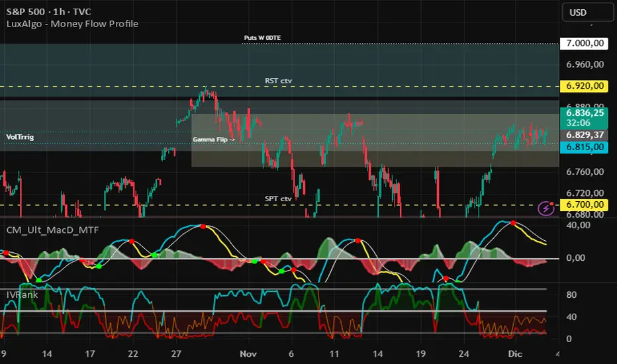Click the VolTrrig level label
Screen dimensions: 617x364
click(20, 137)
